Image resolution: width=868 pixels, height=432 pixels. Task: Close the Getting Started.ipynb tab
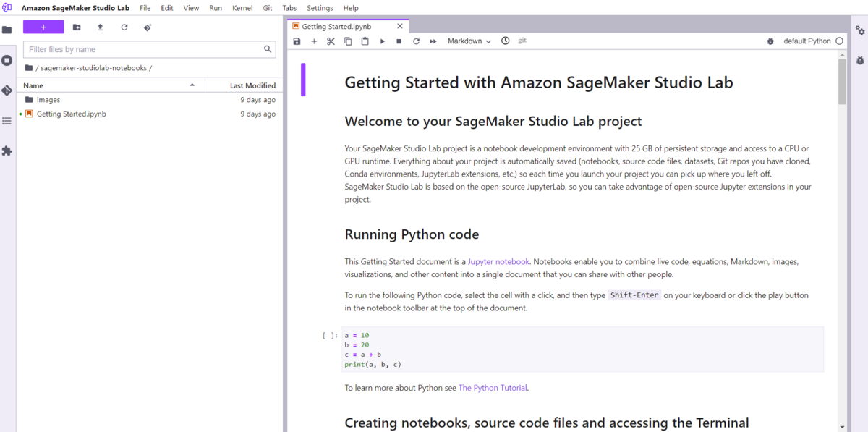pos(400,26)
